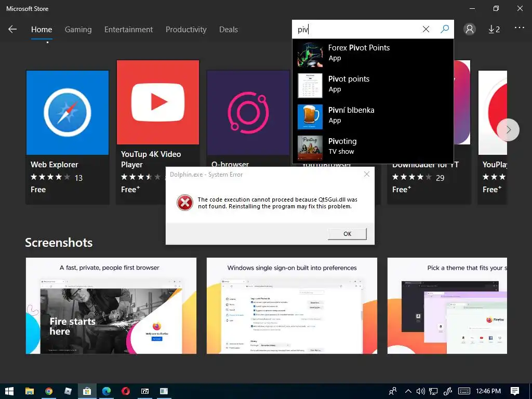Open the volume control in tray
532x399 pixels.
[x=420, y=391]
